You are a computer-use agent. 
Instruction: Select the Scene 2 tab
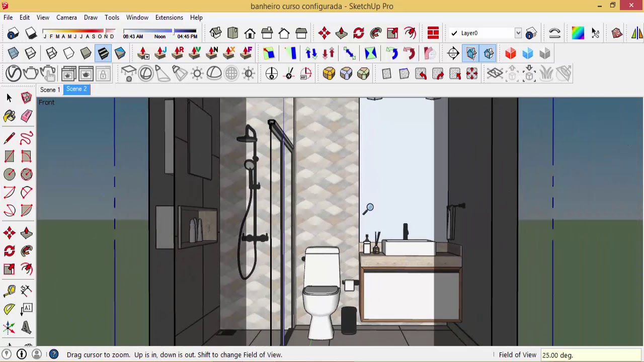tap(76, 89)
